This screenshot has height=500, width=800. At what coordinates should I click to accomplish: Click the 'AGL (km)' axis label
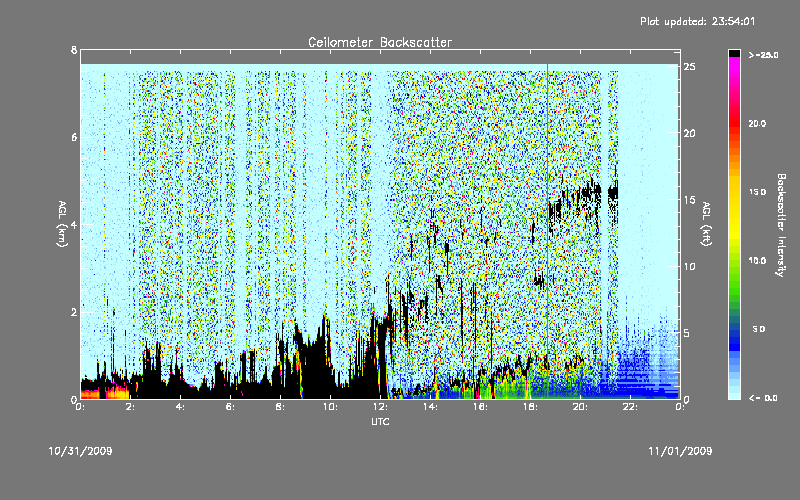[62, 224]
